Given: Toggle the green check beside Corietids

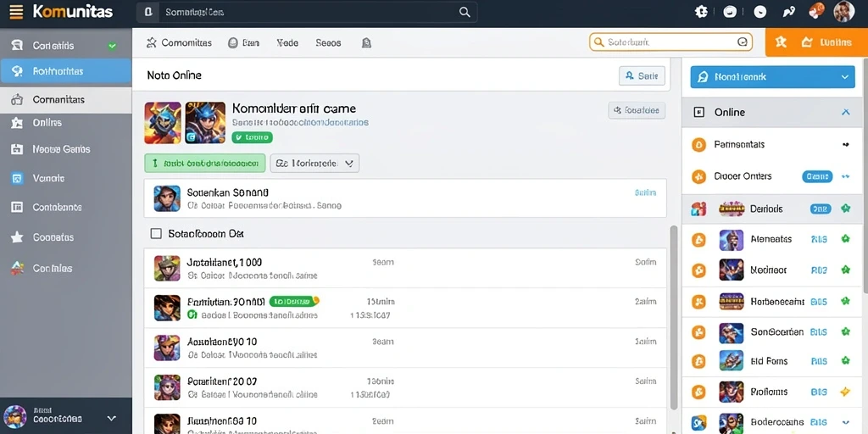Looking at the screenshot, I should (113, 46).
